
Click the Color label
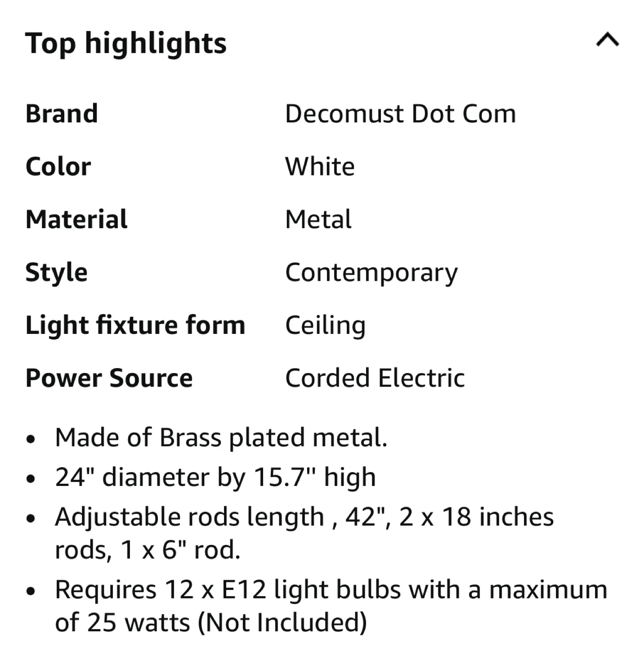click(58, 166)
